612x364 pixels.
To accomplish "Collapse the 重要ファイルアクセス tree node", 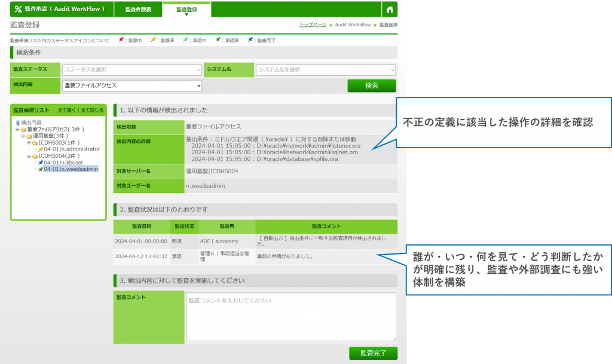I will click(17, 129).
